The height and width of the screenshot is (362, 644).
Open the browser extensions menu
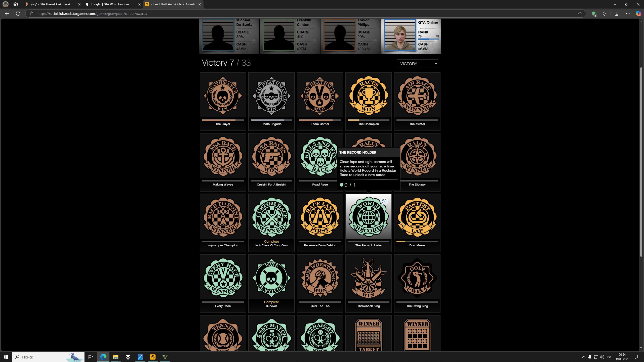605,14
